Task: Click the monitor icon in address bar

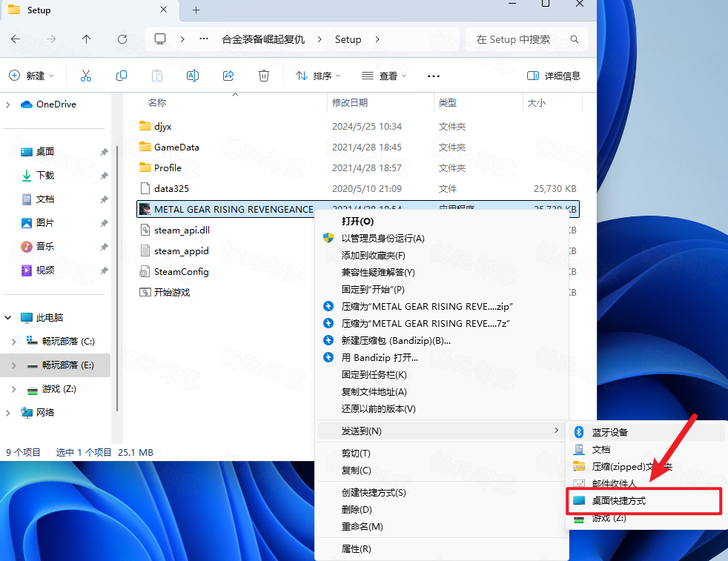Action: pyautogui.click(x=160, y=39)
